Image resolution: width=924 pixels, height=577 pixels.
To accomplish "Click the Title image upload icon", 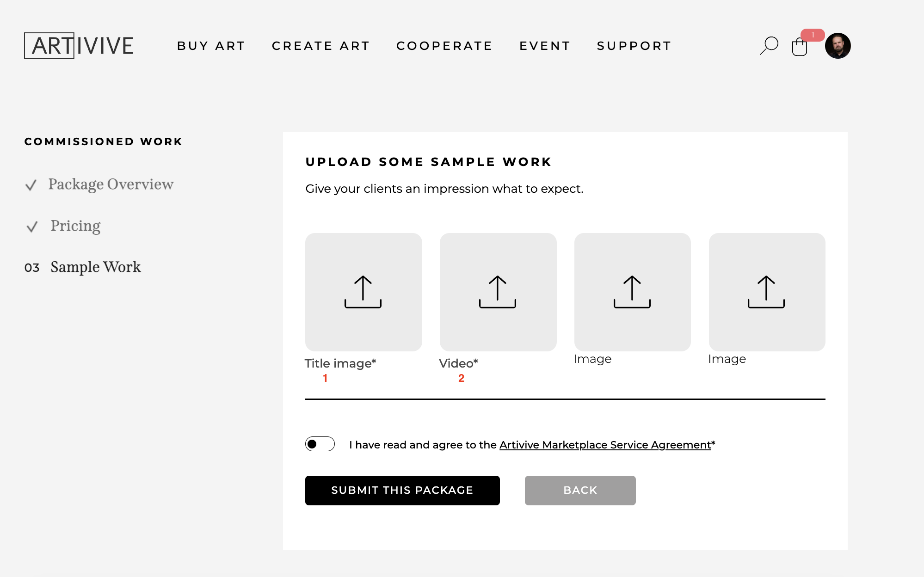I will tap(363, 292).
